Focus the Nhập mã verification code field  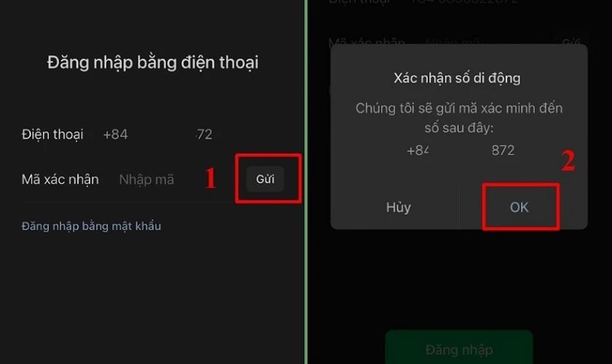(147, 180)
